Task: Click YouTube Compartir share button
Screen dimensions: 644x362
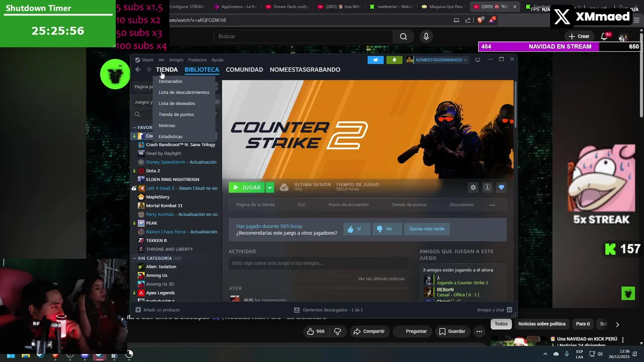Action: coord(369,331)
